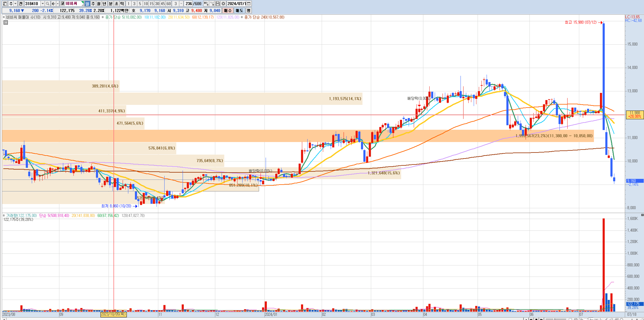Click the candle count 236 input field

(x=189, y=4)
